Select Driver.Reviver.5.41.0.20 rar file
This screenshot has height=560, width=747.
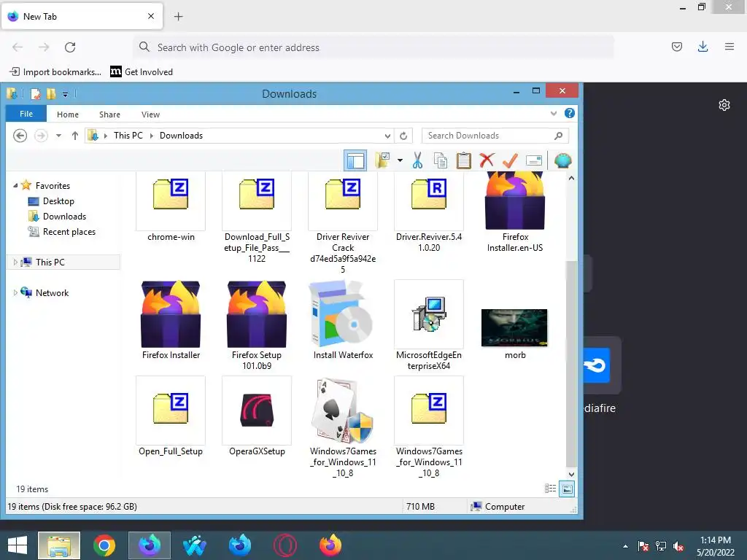click(429, 212)
